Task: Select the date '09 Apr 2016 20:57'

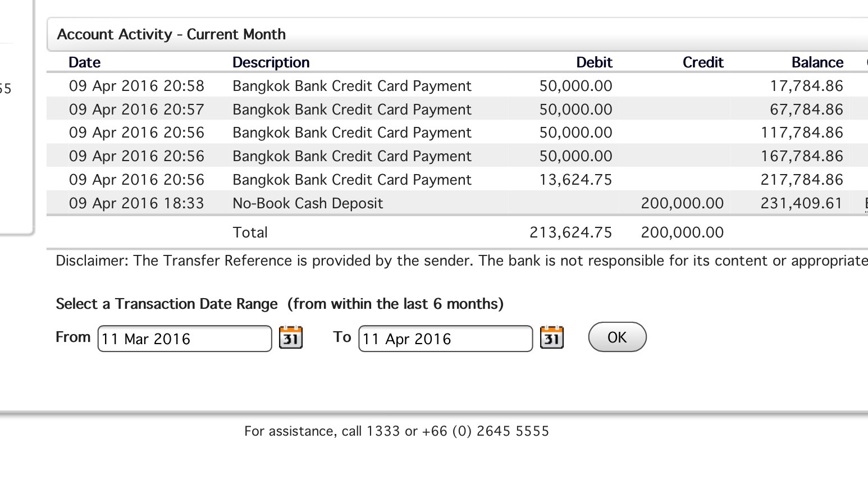Action: [136, 109]
